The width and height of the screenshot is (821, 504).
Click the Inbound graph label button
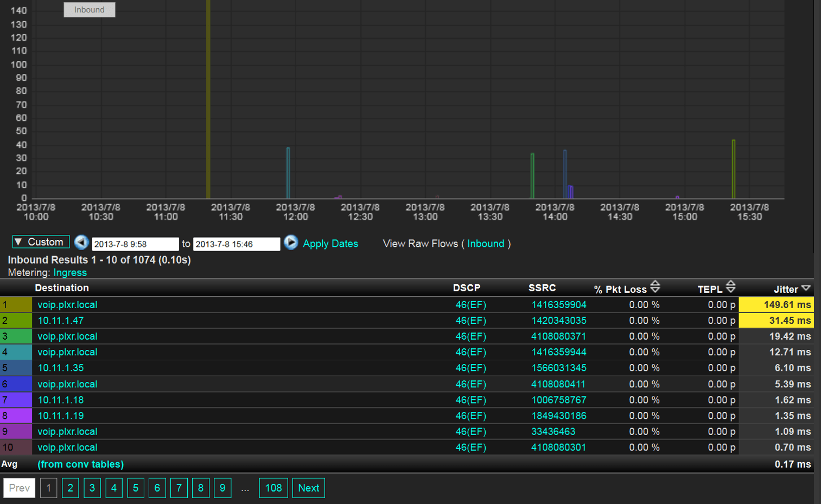click(x=90, y=10)
